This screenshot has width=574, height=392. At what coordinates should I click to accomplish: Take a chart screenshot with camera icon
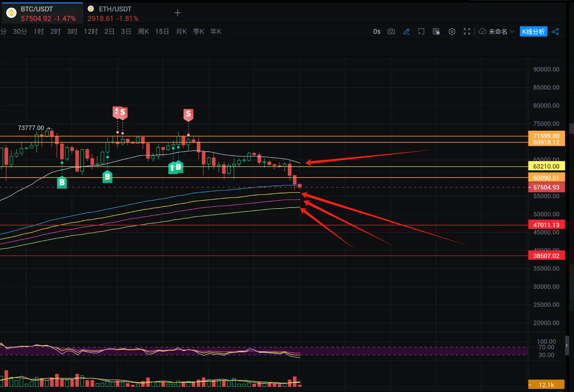point(391,31)
